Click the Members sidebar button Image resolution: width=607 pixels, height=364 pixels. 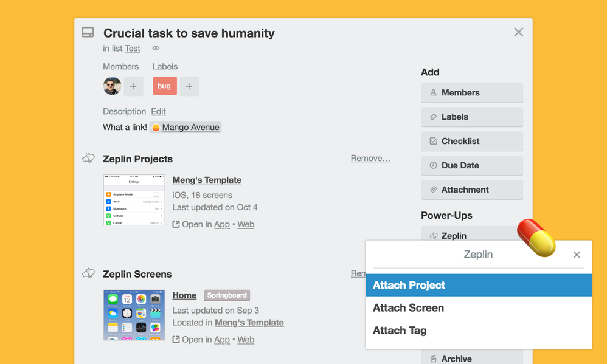coord(472,93)
